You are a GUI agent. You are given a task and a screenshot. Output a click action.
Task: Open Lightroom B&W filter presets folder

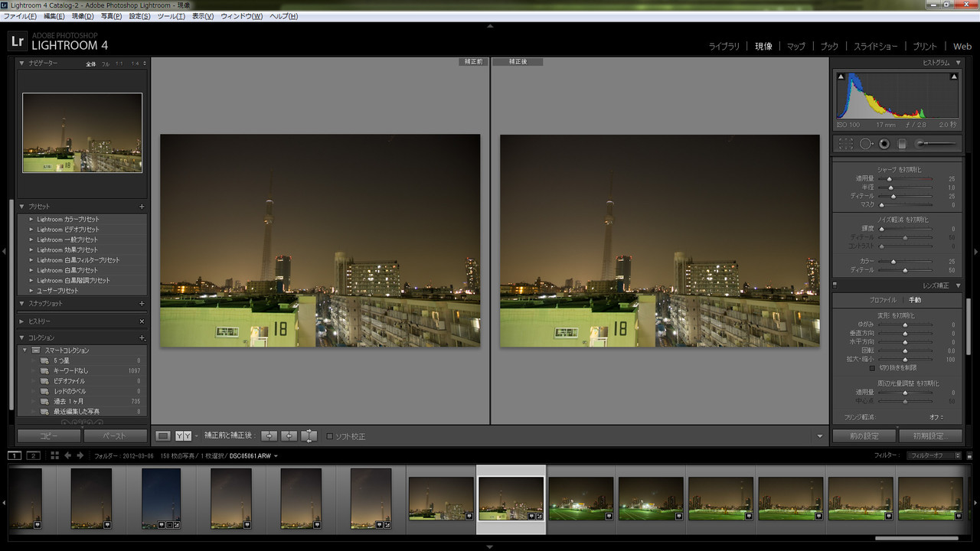(x=78, y=260)
